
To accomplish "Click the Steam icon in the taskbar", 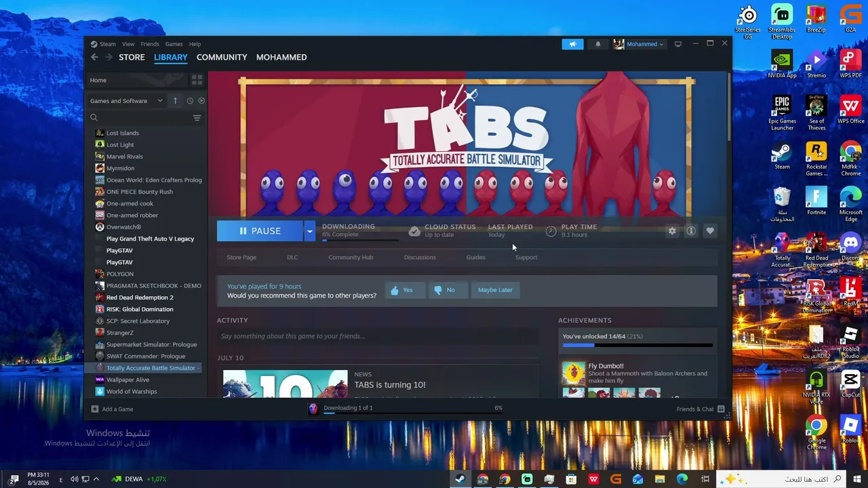I will tap(460, 479).
